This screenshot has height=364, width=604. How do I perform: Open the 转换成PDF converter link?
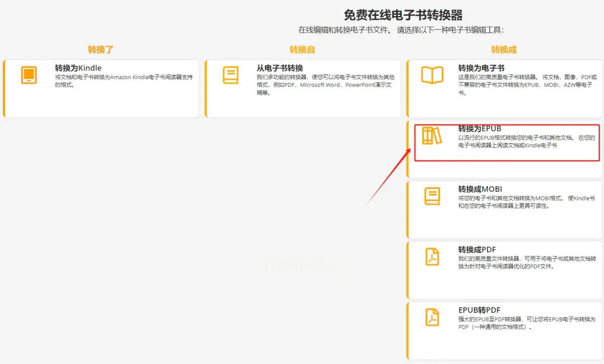477,250
